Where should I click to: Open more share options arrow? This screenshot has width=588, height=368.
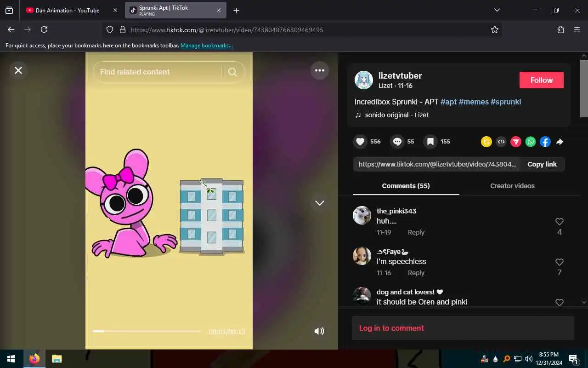[x=560, y=142]
